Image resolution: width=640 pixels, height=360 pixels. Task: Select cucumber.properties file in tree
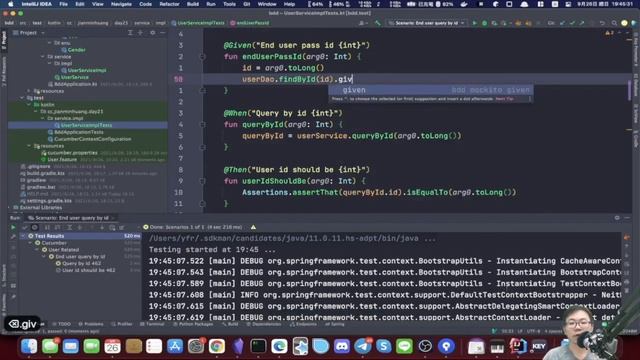coord(72,153)
